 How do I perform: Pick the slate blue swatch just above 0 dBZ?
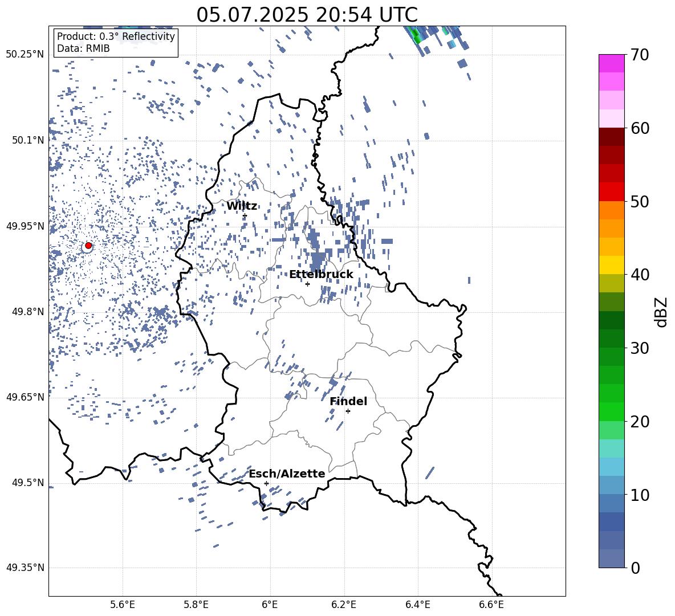611,558
